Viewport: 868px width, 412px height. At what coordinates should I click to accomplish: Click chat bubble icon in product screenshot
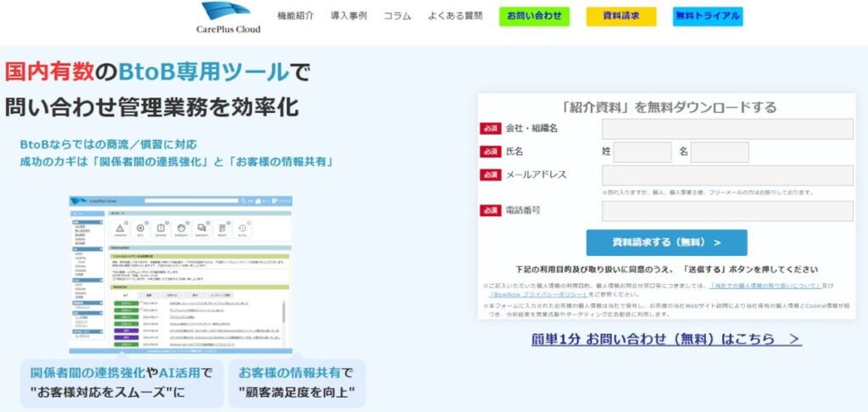coord(201,227)
